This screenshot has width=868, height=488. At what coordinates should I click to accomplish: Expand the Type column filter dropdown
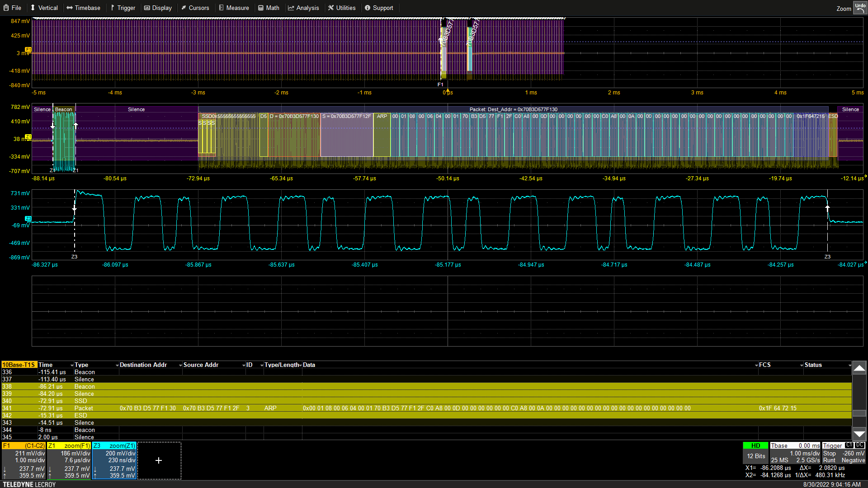(x=117, y=365)
